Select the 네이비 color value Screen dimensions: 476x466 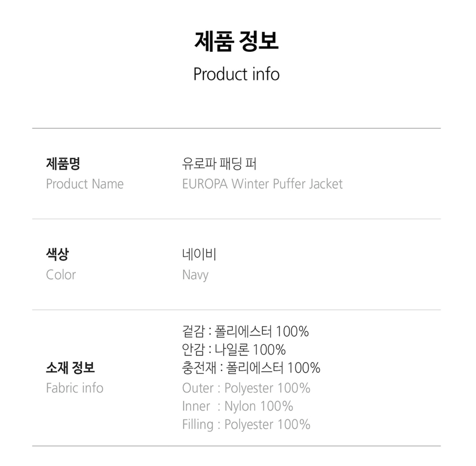point(199,254)
